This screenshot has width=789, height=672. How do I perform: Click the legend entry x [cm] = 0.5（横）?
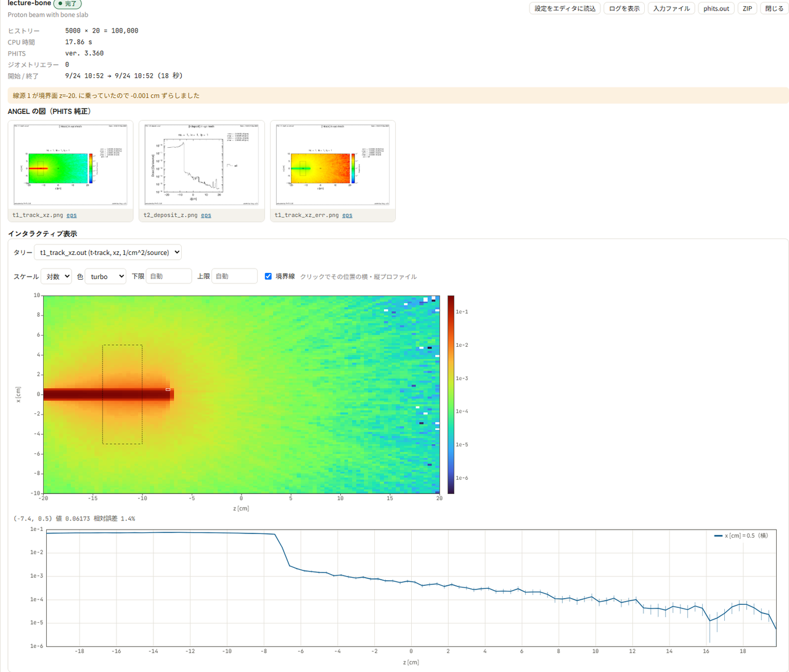pos(741,536)
